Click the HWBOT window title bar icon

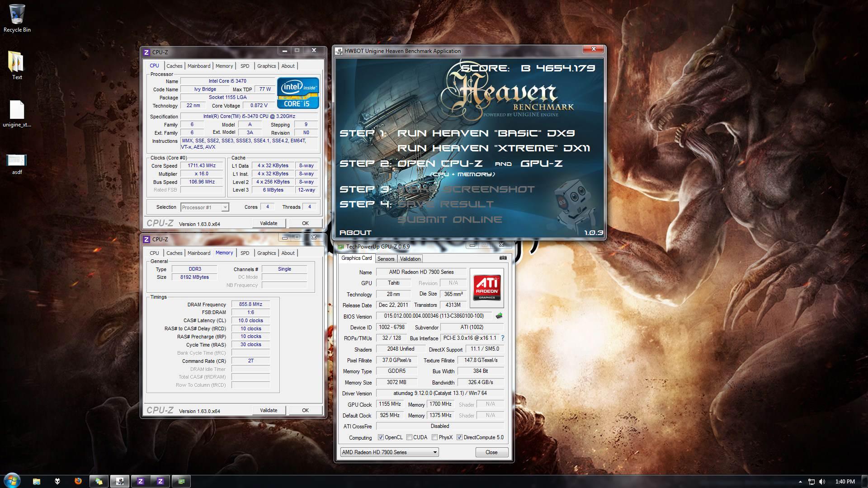click(x=339, y=51)
